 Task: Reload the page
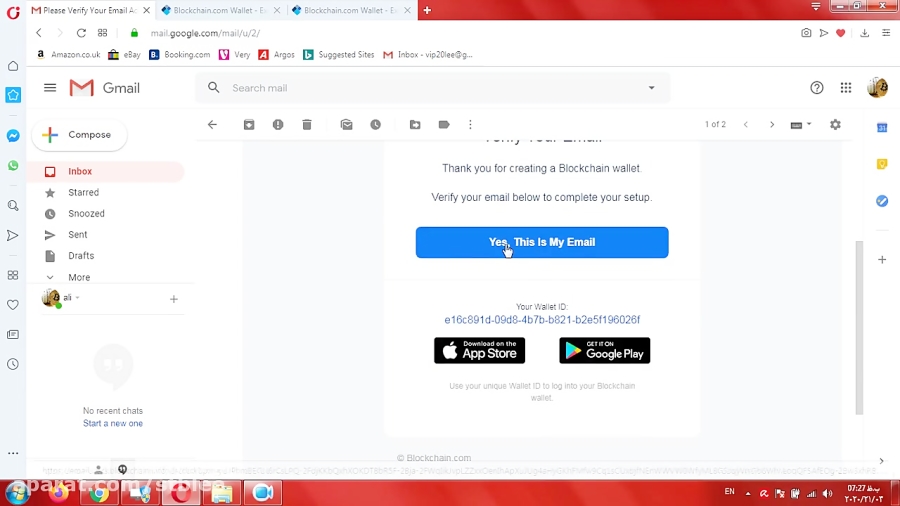(x=81, y=33)
